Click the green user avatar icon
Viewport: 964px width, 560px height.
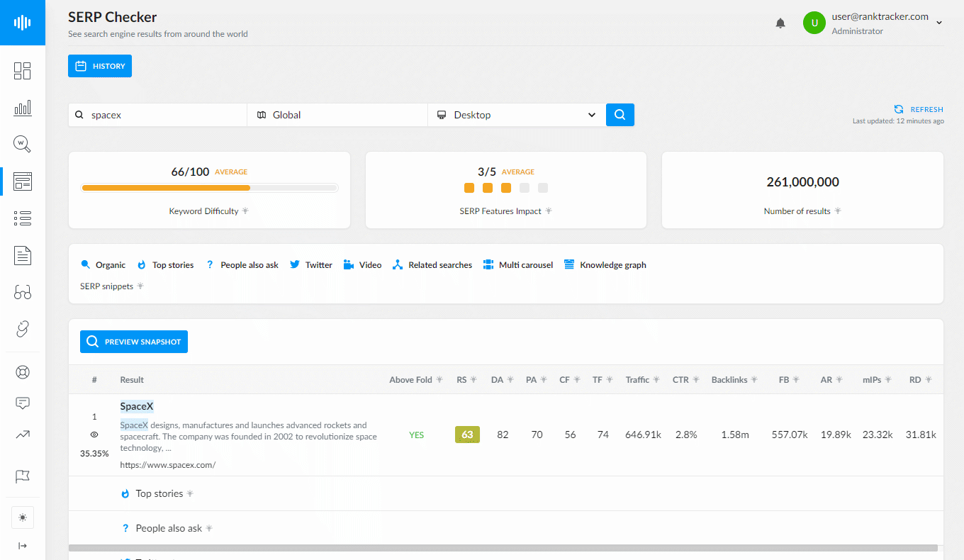pos(814,23)
